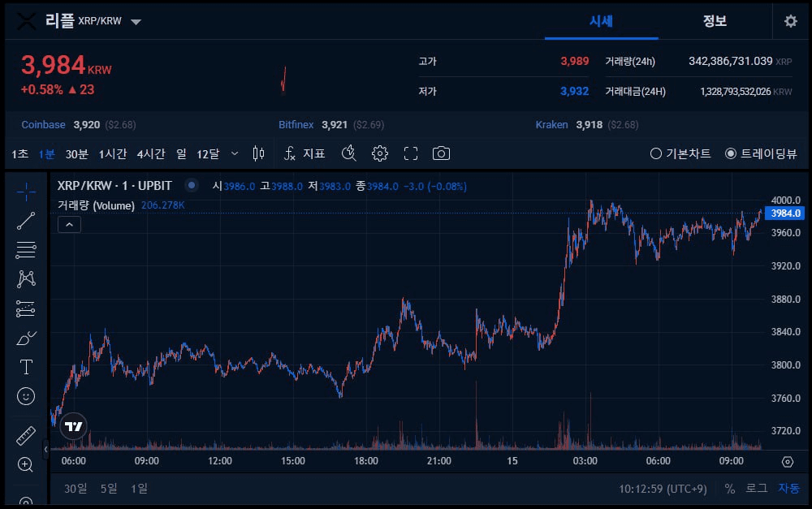Toggle percent scale mode
This screenshot has height=509, width=812.
(730, 488)
